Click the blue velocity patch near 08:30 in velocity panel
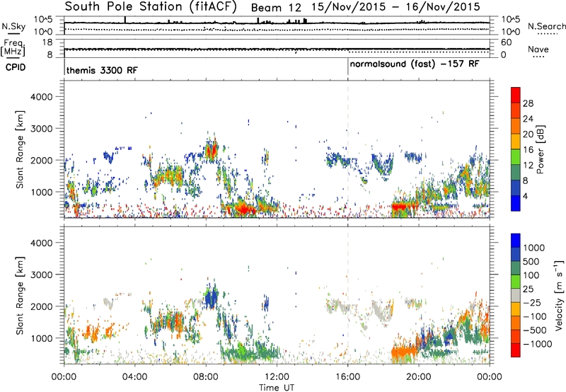Screen dimensions: 566x392 coord(211,299)
